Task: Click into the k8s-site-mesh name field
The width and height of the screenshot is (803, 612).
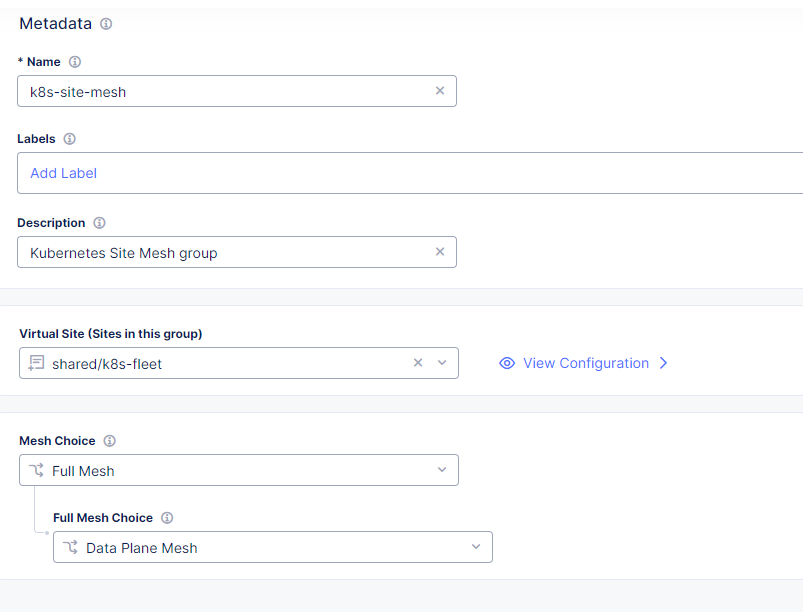Action: tap(220, 91)
